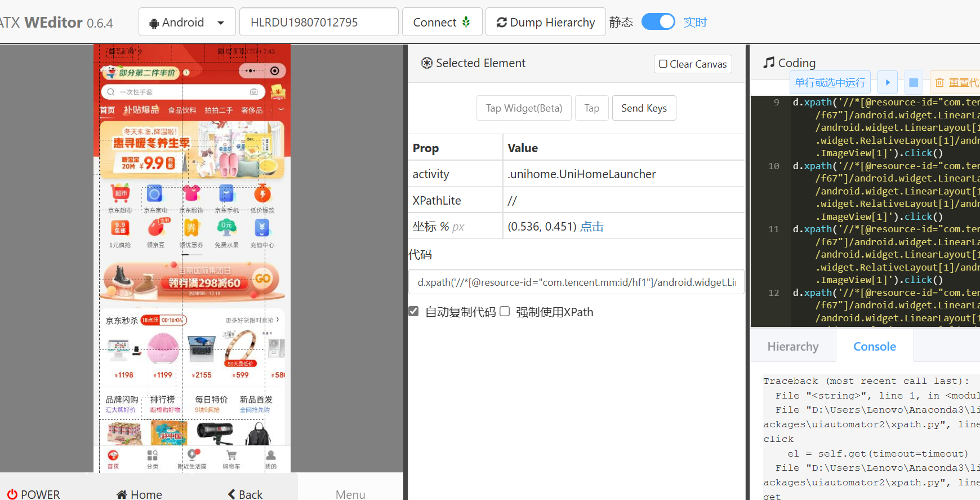This screenshot has width=980, height=500.
Task: Open the 京东超市 supermarket cart icon
Action: (x=121, y=193)
